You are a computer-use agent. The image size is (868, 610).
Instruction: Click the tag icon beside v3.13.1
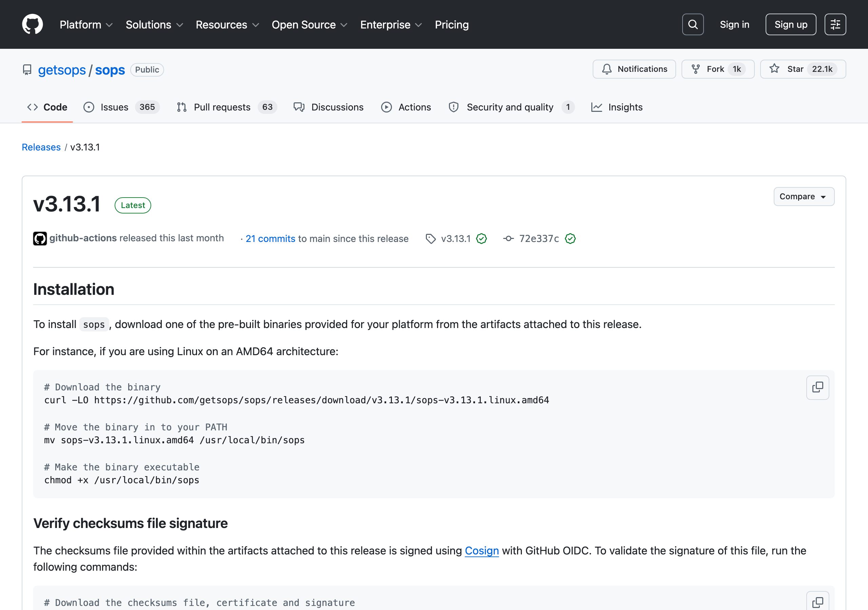[x=431, y=239]
